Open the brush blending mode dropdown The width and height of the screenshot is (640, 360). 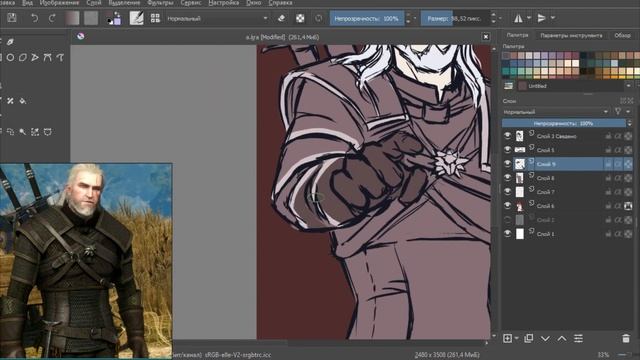[217, 18]
